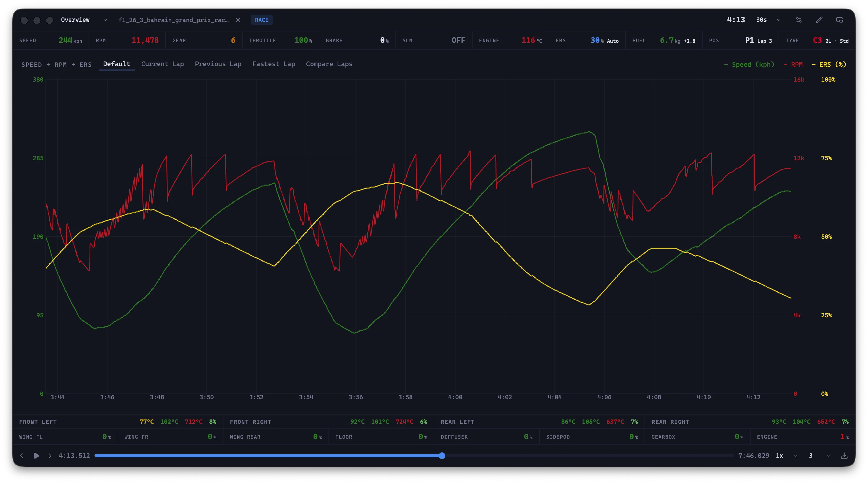The image size is (868, 483).
Task: Click the pencil edit icon
Action: click(x=819, y=20)
